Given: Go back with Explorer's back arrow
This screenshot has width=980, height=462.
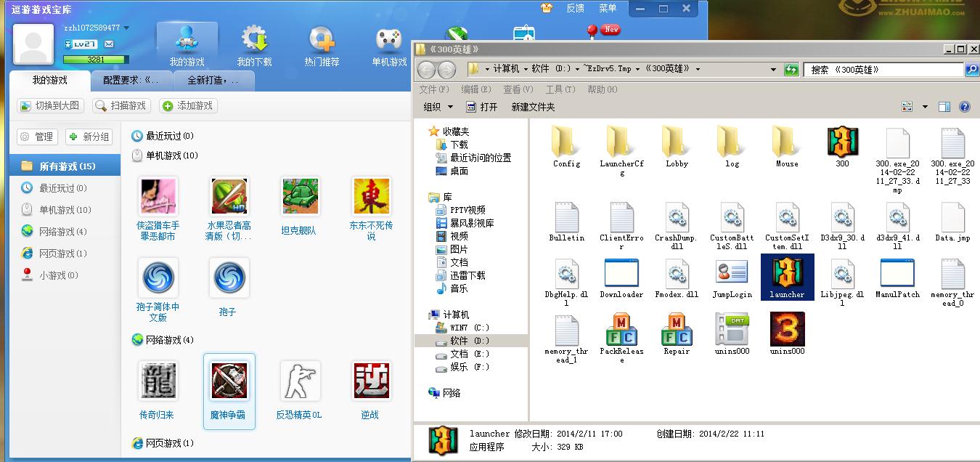Looking at the screenshot, I should pos(427,70).
